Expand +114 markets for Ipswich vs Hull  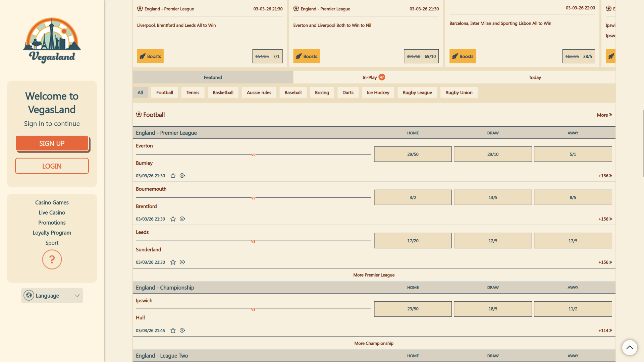[x=605, y=330]
